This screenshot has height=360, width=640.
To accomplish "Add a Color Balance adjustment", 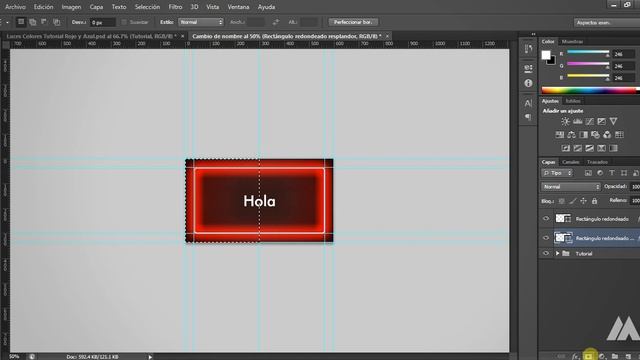I will click(x=571, y=135).
